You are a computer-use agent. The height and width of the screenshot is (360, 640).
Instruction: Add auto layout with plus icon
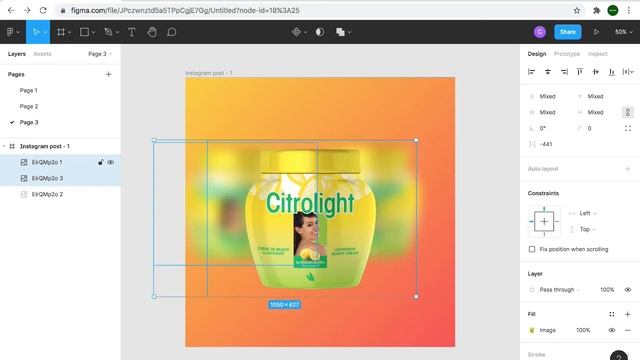(628, 169)
